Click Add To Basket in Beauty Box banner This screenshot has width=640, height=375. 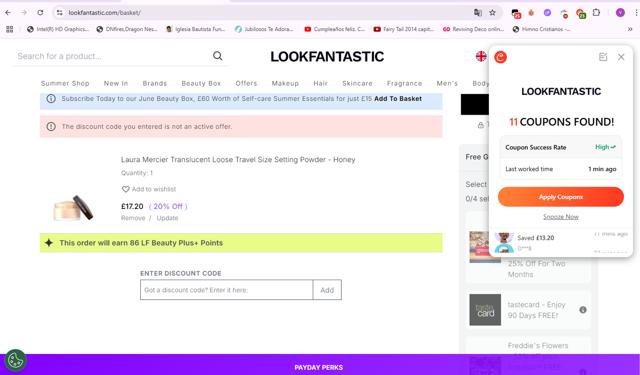(x=398, y=99)
